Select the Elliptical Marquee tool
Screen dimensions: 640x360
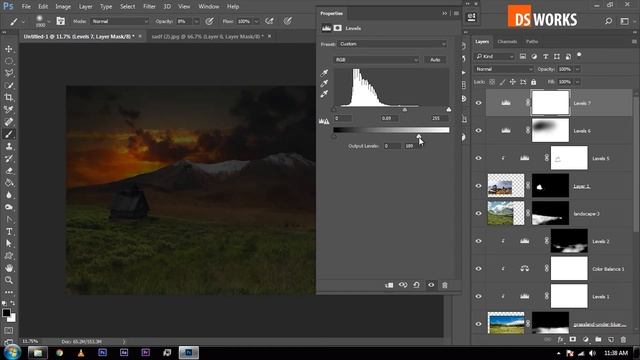(x=9, y=61)
